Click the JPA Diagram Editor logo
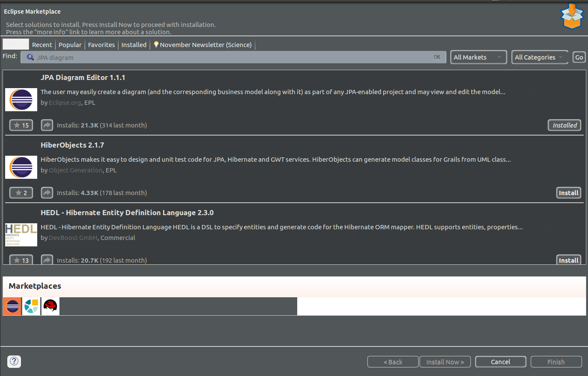 point(21,100)
